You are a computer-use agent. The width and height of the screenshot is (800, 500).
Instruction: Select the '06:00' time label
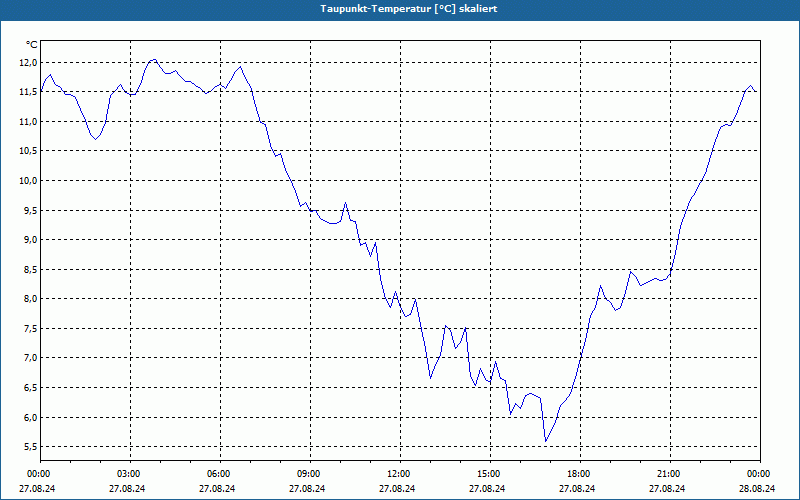218,474
